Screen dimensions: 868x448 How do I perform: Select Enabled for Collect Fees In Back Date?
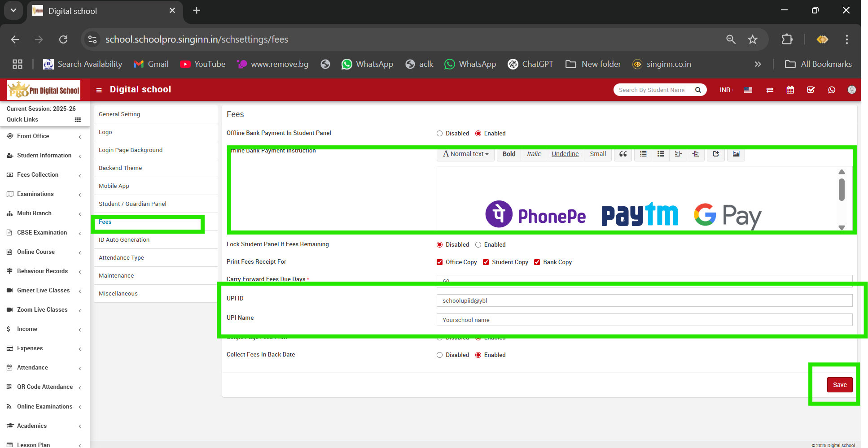pyautogui.click(x=478, y=355)
